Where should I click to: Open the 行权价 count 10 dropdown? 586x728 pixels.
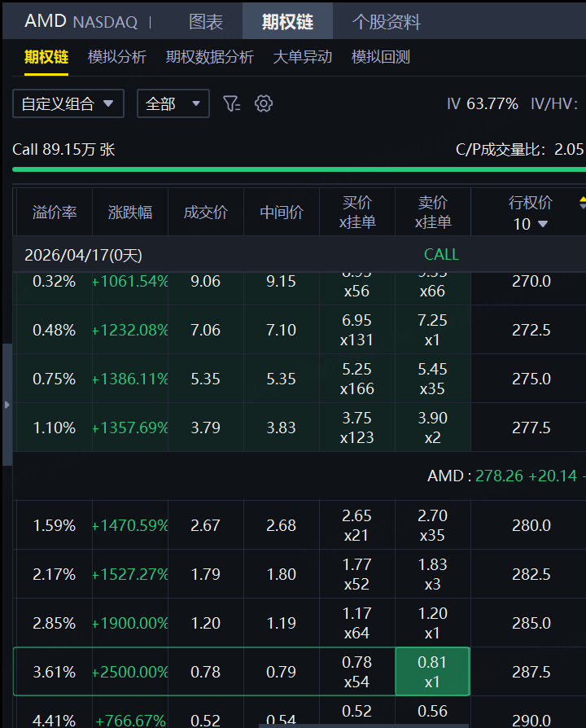point(531,224)
